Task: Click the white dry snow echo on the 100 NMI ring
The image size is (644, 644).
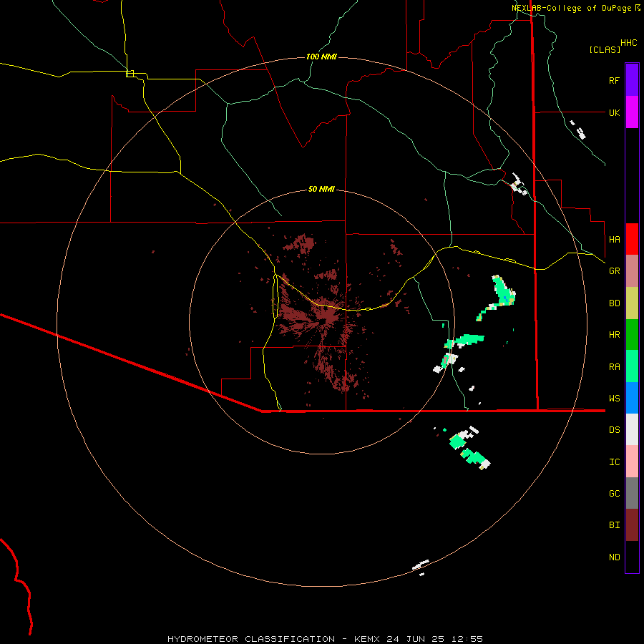Action: click(421, 565)
